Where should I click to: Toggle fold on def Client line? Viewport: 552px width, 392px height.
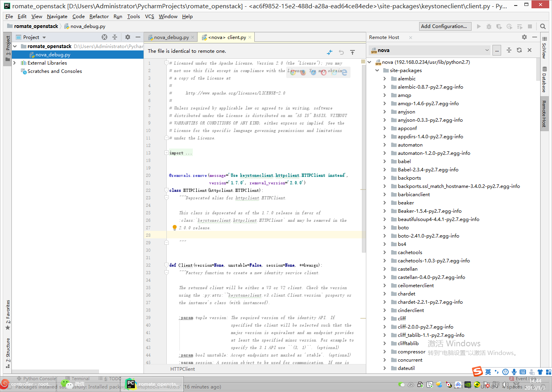click(x=166, y=265)
